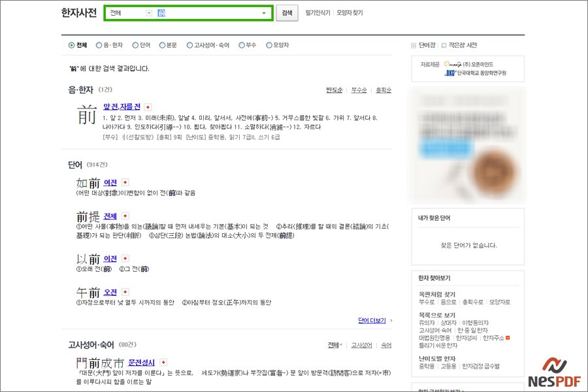Click 총획수로 under 옥편처럼 찾기

click(472, 302)
